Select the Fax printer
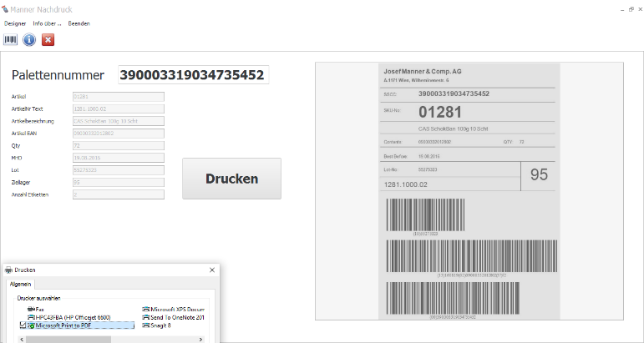The width and height of the screenshot is (644, 343). pyautogui.click(x=36, y=310)
